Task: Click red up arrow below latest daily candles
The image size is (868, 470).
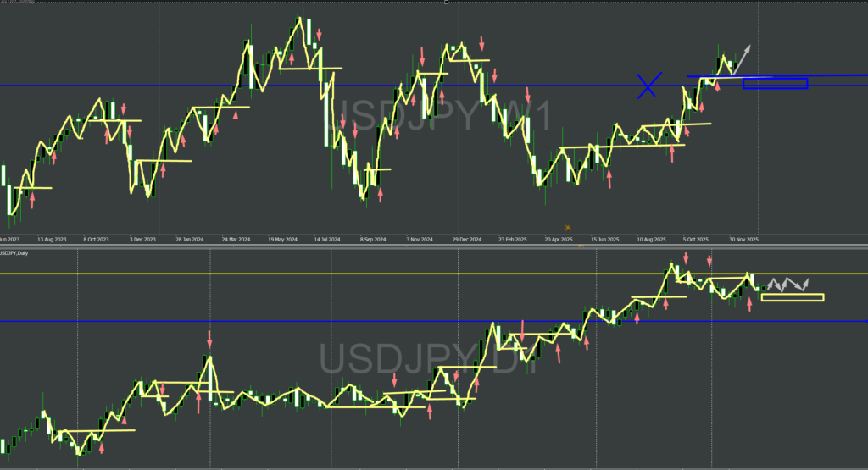Action: [x=750, y=305]
